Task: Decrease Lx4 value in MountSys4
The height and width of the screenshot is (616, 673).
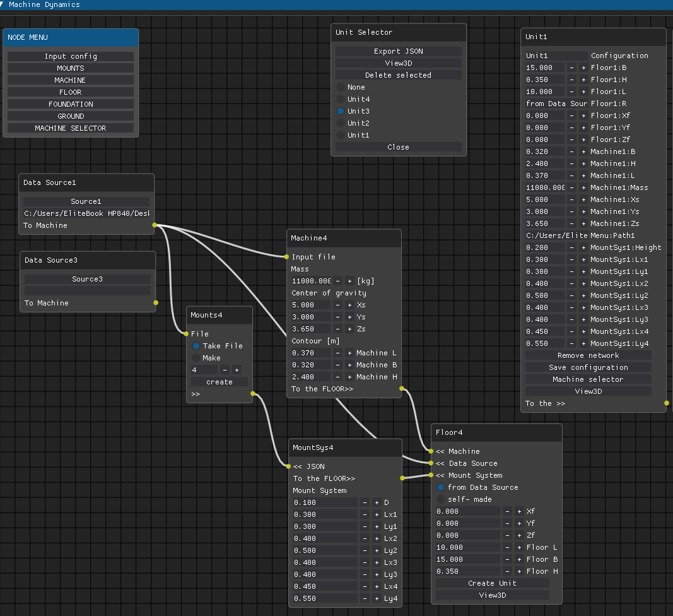Action: pos(365,587)
